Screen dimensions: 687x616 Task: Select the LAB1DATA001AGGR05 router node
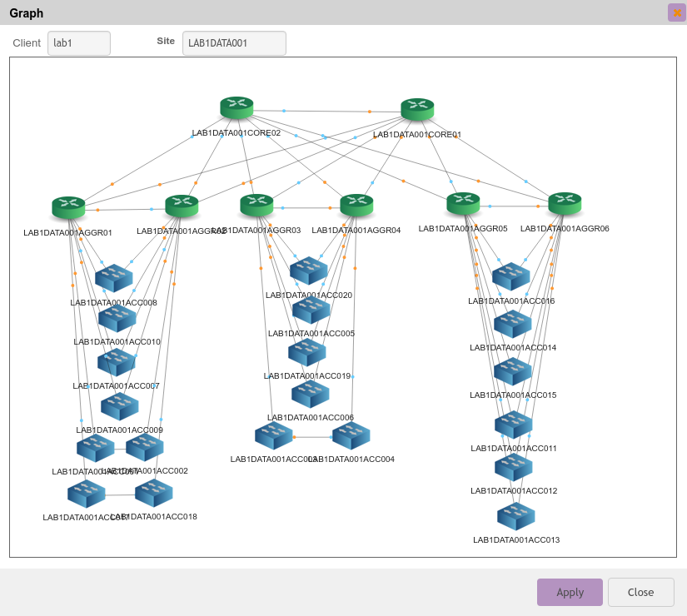point(463,202)
